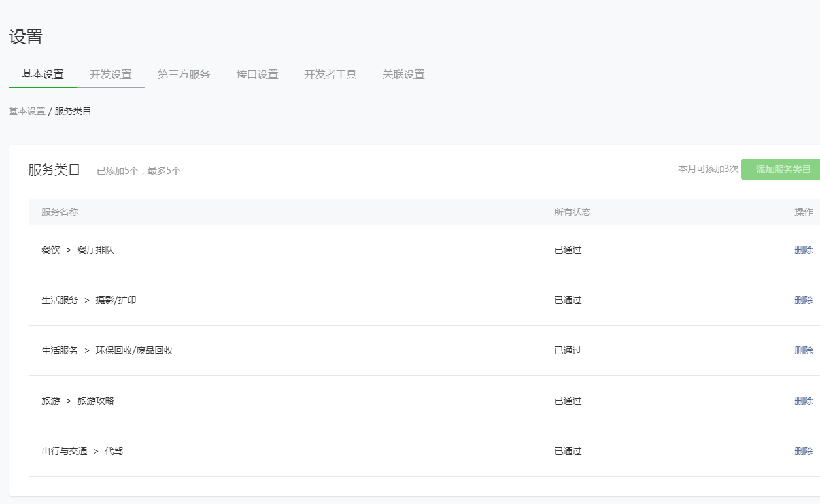The width and height of the screenshot is (820, 504).
Task: Go to the 第三方服务 tab
Action: point(184,75)
